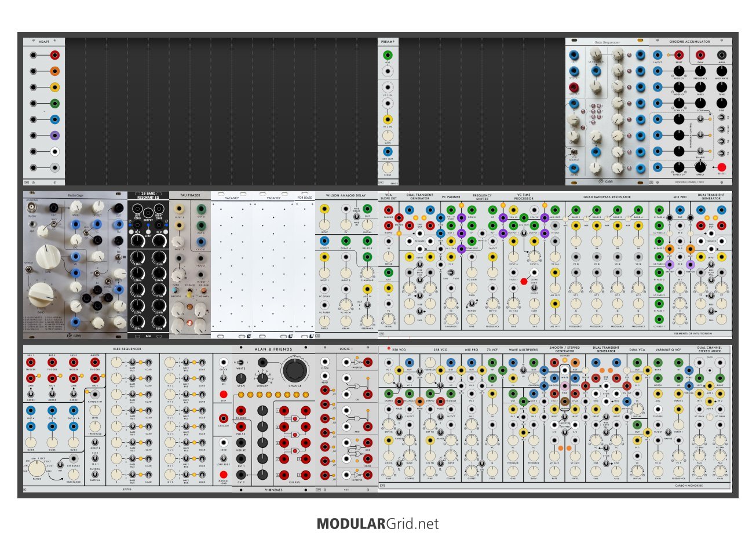This screenshot has height=536, width=756.
Task: Click the blue OUT jack on Gain Sequencer
Action: [574, 55]
